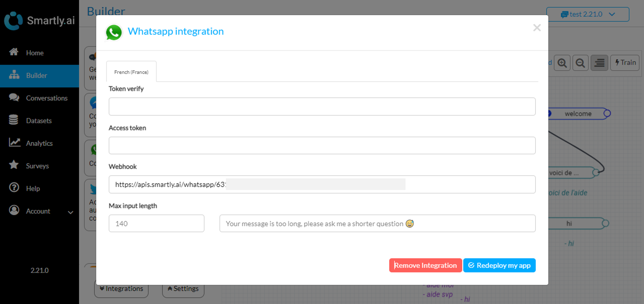Click the Surveys star icon
The height and width of the screenshot is (304, 644).
tap(14, 165)
